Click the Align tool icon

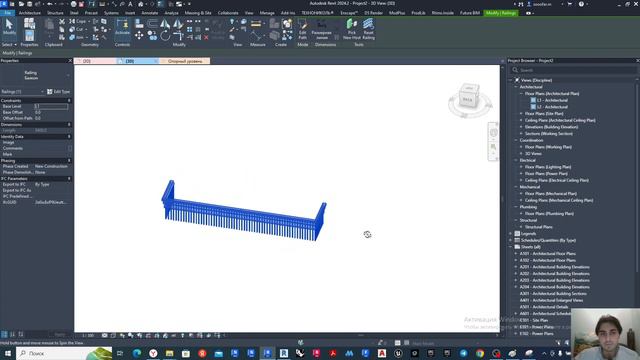click(139, 24)
